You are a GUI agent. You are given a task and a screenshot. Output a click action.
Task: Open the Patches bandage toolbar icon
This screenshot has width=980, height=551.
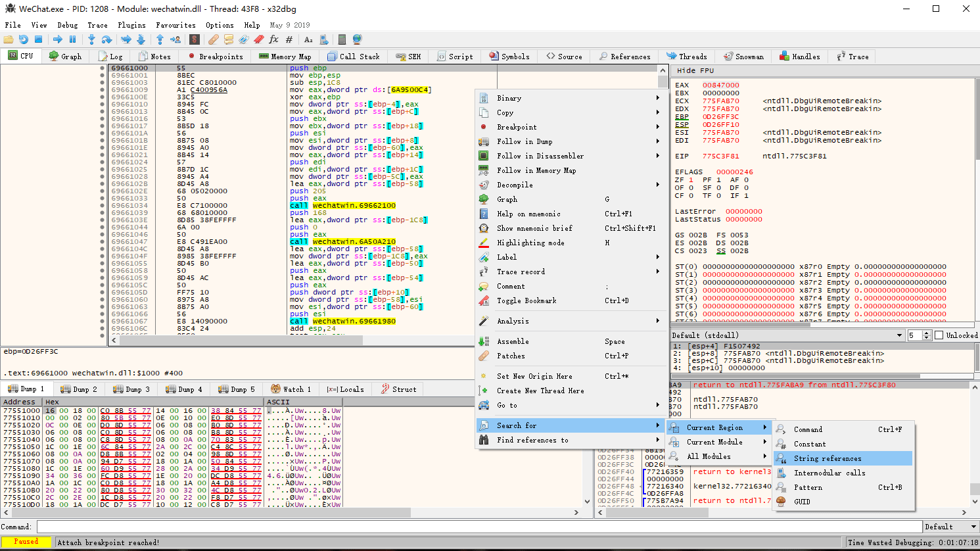[x=214, y=39]
